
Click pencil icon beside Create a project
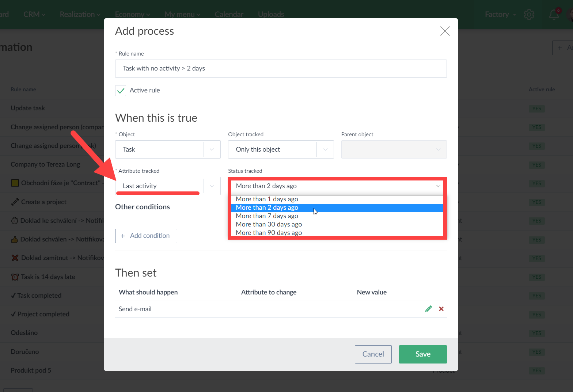tap(15, 202)
